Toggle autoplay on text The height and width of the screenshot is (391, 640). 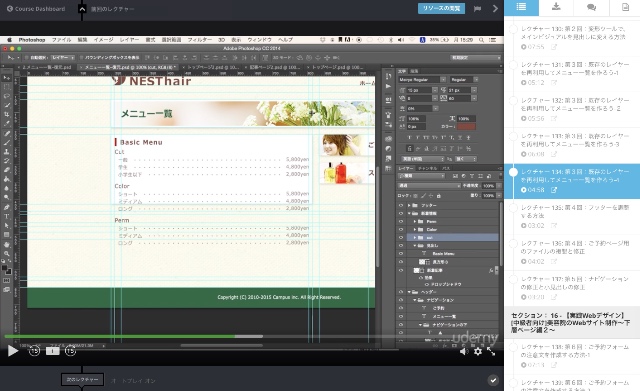(x=134, y=381)
